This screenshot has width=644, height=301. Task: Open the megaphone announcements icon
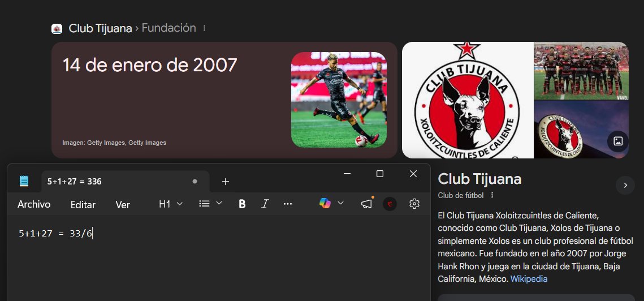[x=366, y=204]
